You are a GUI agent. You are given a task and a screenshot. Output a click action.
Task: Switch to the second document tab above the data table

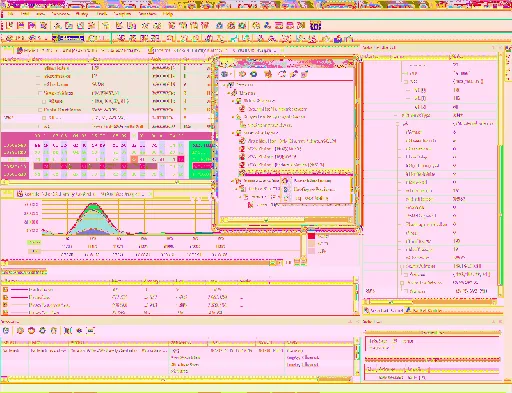click(x=215, y=50)
